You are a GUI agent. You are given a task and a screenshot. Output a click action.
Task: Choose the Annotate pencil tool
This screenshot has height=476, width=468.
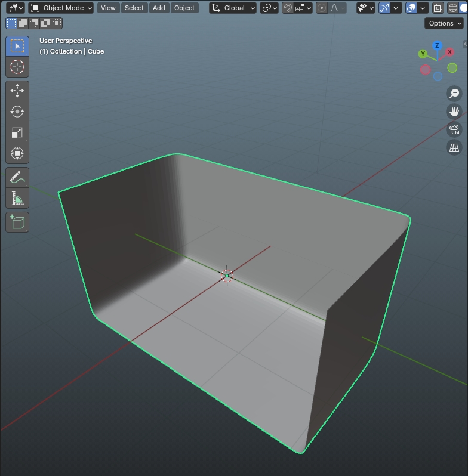tap(17, 177)
